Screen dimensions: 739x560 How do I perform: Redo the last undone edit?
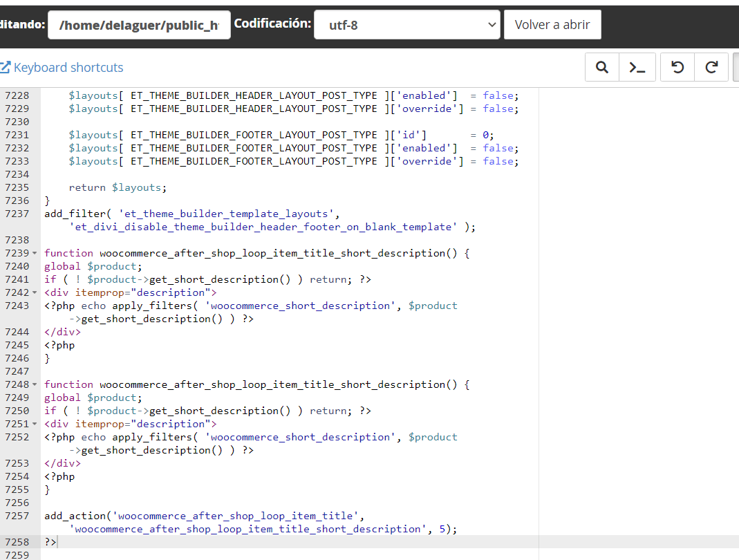tap(711, 68)
